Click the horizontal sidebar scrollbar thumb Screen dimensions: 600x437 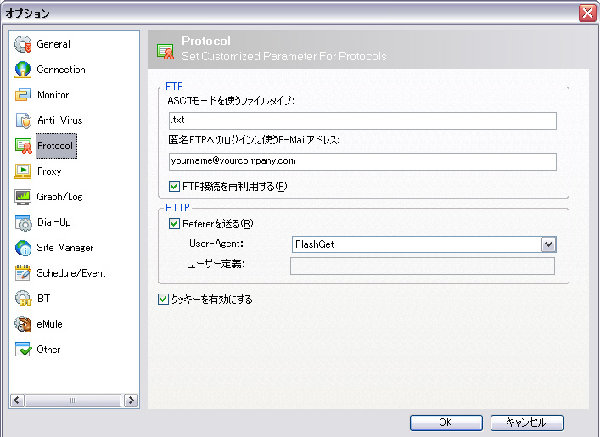click(x=74, y=400)
